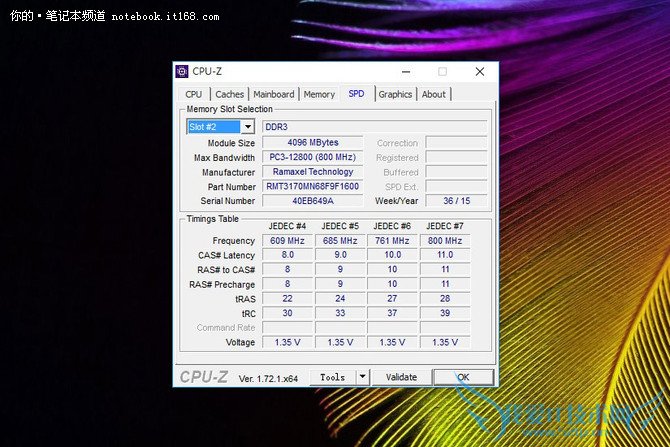Click the CAS# Latency 9.0 cell
Screen dimensions: 670x447
click(x=340, y=255)
